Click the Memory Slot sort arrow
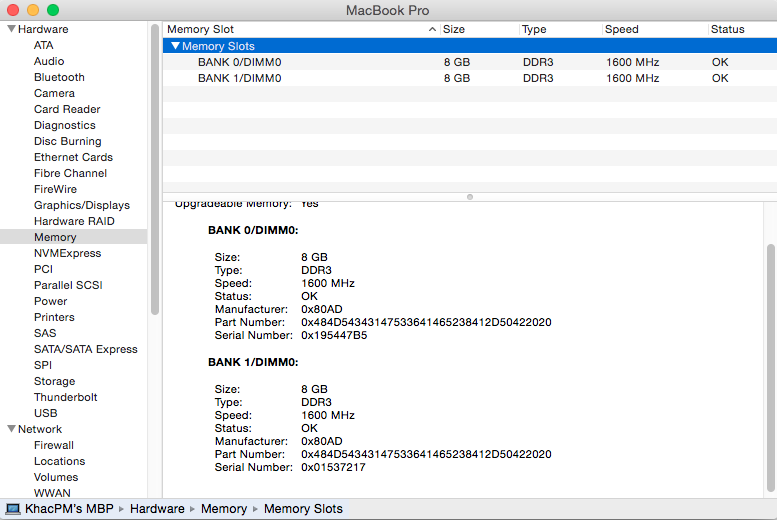The height and width of the screenshot is (520, 777). point(432,29)
